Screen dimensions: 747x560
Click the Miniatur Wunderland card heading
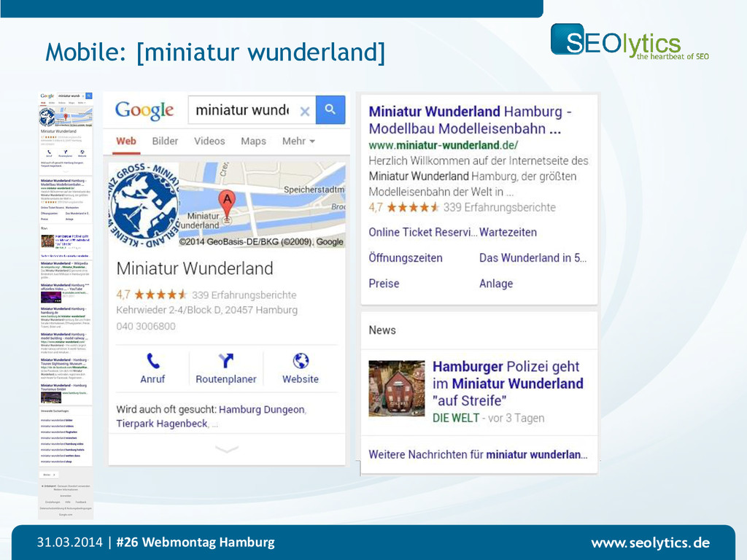[x=195, y=268]
